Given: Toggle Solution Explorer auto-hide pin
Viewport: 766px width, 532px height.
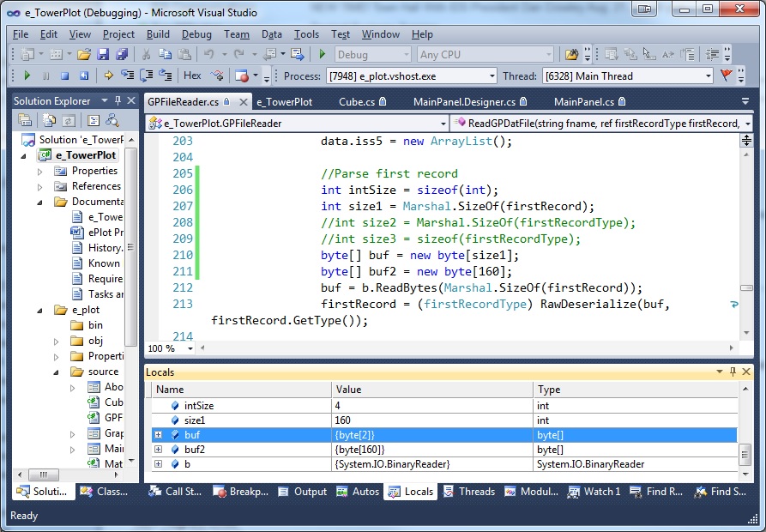Looking at the screenshot, I should click(x=118, y=100).
